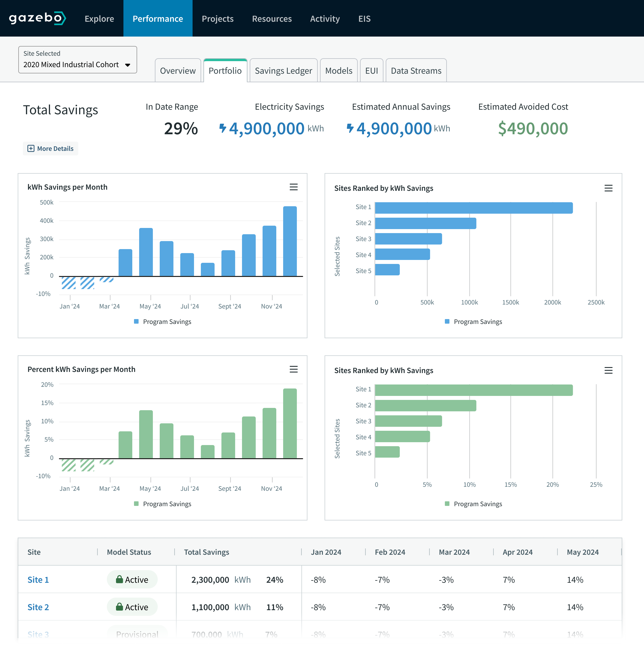Image resolution: width=644 pixels, height=665 pixels.
Task: Open the Percent kWh Savings chart menu
Action: point(293,369)
